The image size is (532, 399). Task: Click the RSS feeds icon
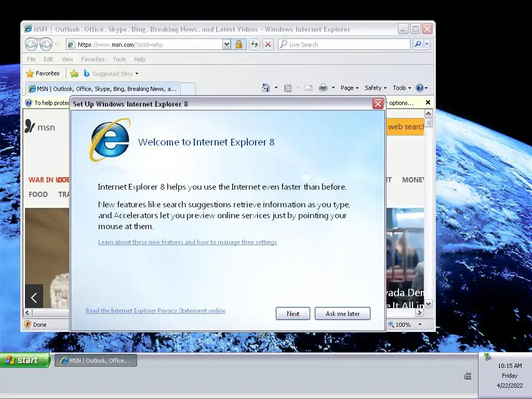(288, 88)
